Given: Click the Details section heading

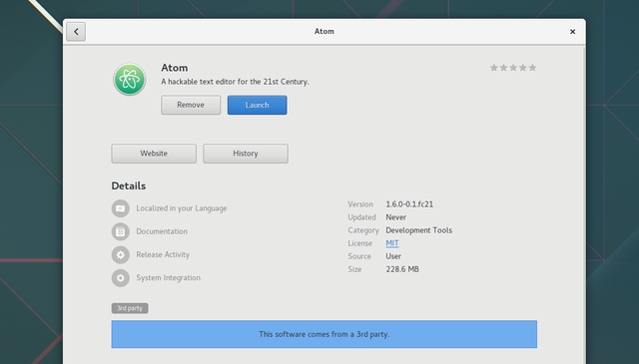Looking at the screenshot, I should 129,186.
